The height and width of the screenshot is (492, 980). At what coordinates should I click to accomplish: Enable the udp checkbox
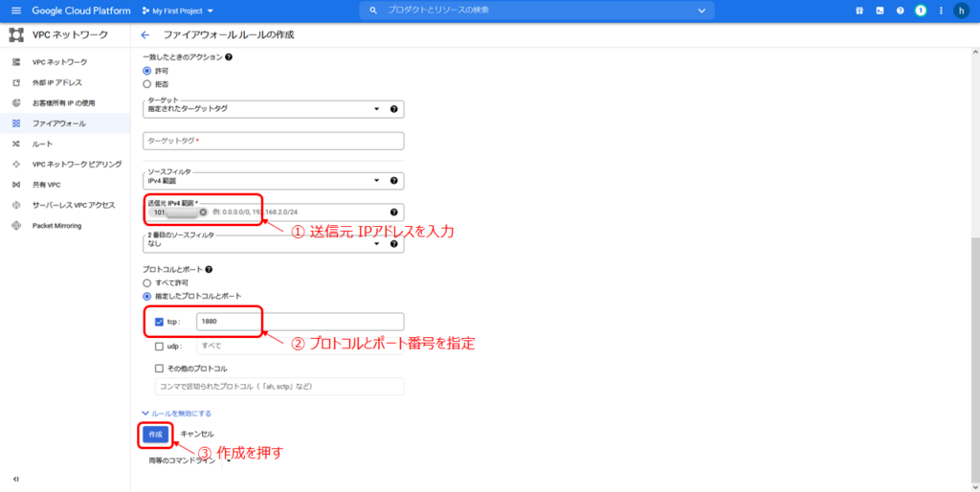[159, 346]
